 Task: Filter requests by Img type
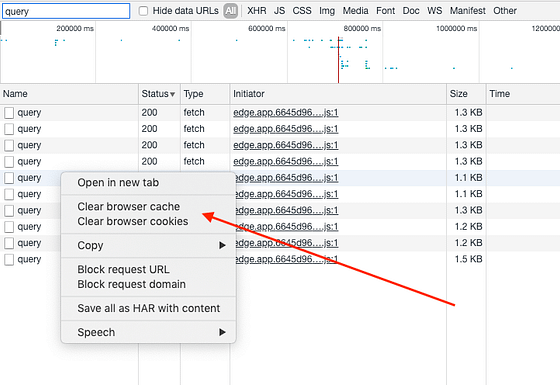327,11
